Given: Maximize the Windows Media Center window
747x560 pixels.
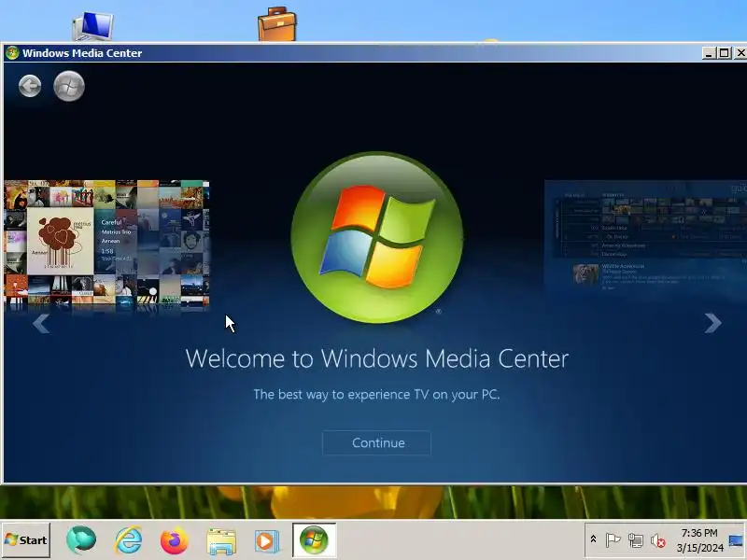Looking at the screenshot, I should [x=724, y=53].
